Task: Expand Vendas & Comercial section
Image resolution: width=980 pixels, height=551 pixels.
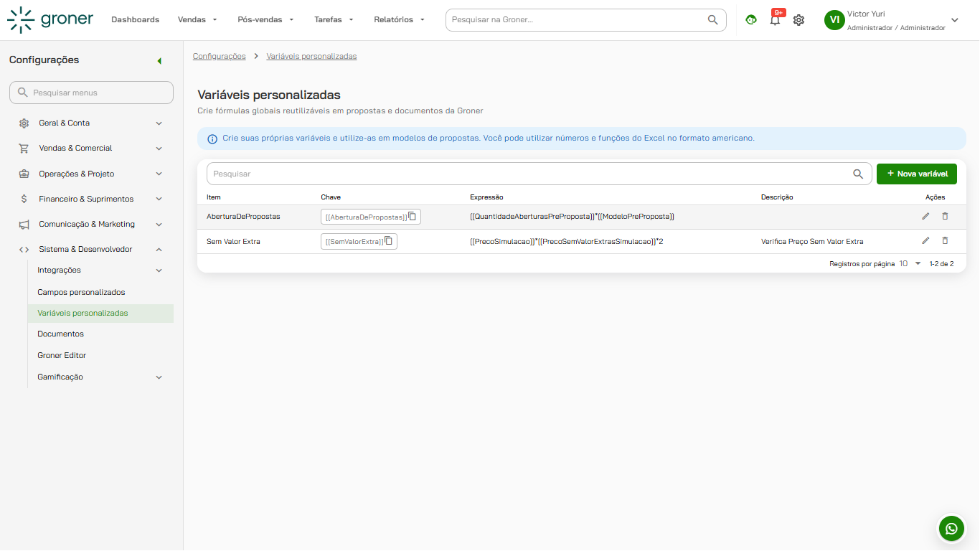Action: tap(159, 149)
